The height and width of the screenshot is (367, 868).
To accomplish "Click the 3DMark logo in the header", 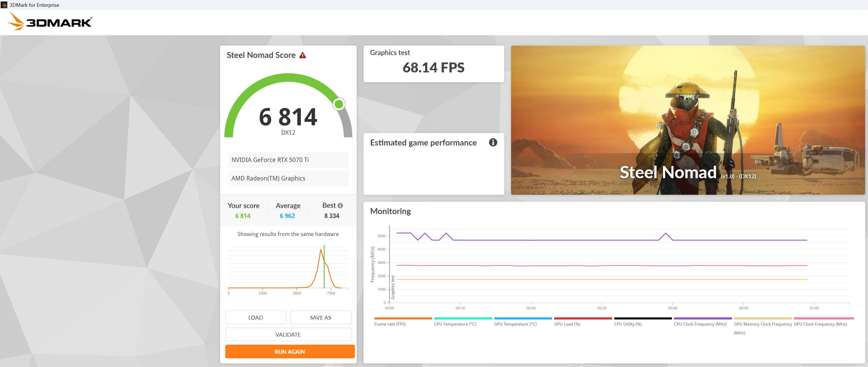I will [x=49, y=22].
